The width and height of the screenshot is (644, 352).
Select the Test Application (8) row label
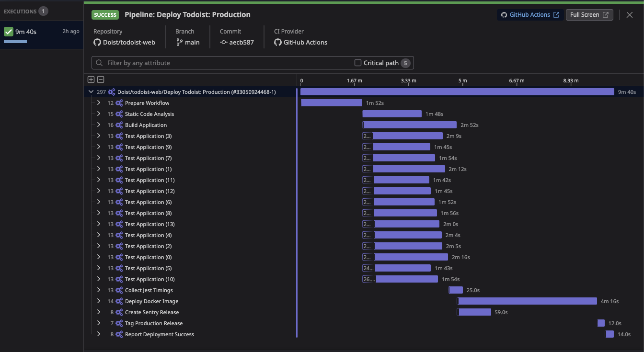(x=148, y=213)
